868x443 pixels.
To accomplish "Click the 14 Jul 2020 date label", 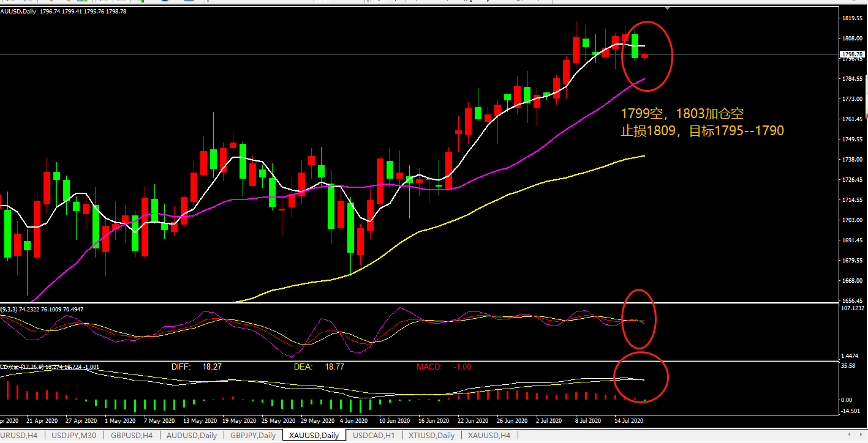I will [x=628, y=421].
